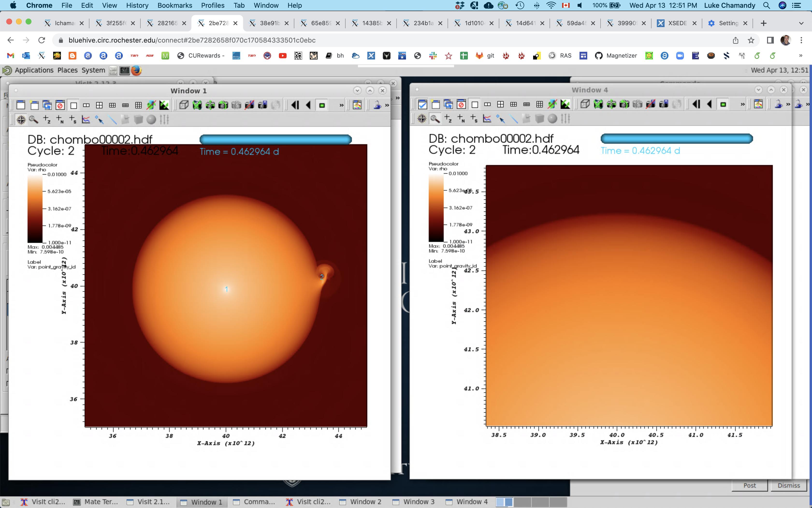This screenshot has width=812, height=508.
Task: Toggle Node pick mode in Window 1
Action: tap(60, 119)
